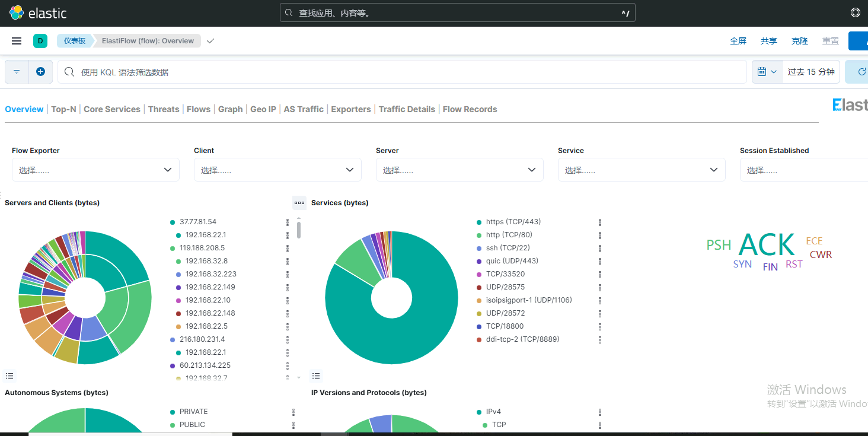Expand the Client filter dropdown
The width and height of the screenshot is (868, 436).
[x=277, y=170]
